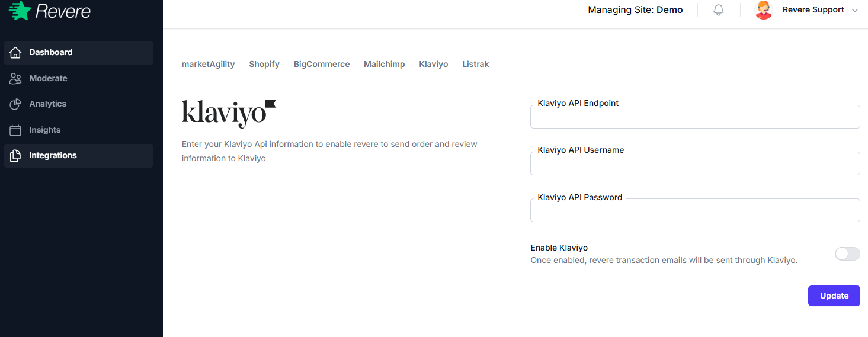Open the marketAgility tab

[209, 64]
